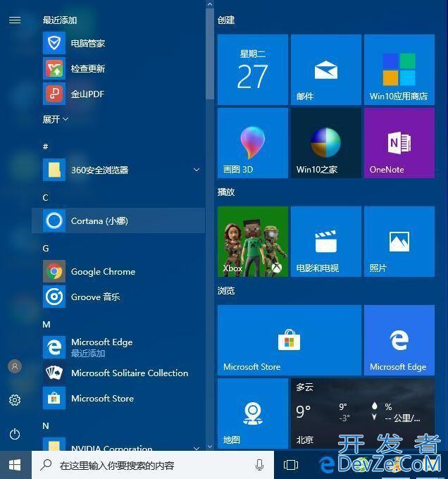Open Task View on the taskbar
The image size is (448, 479).
291,465
